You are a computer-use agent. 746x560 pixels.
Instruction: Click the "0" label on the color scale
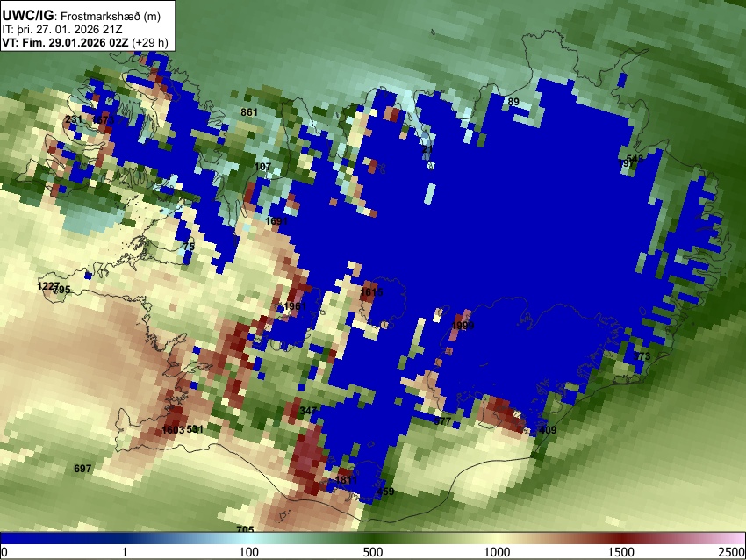(x=4, y=552)
